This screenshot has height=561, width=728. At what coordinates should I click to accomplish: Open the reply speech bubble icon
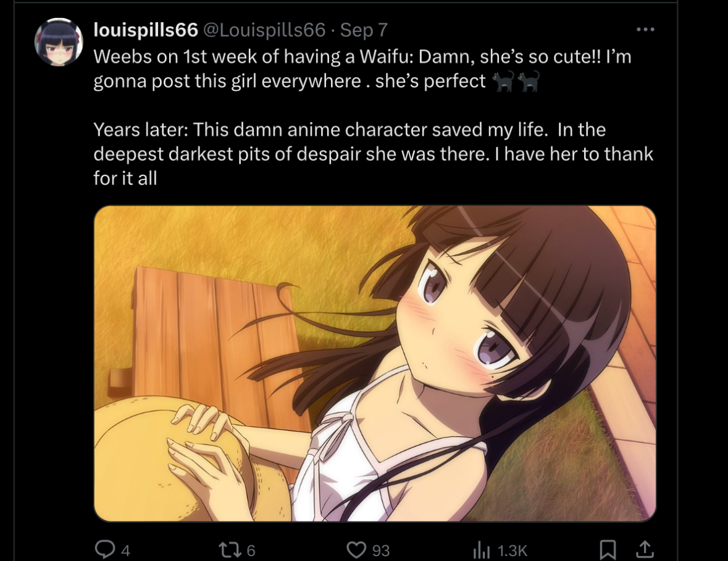click(105, 549)
